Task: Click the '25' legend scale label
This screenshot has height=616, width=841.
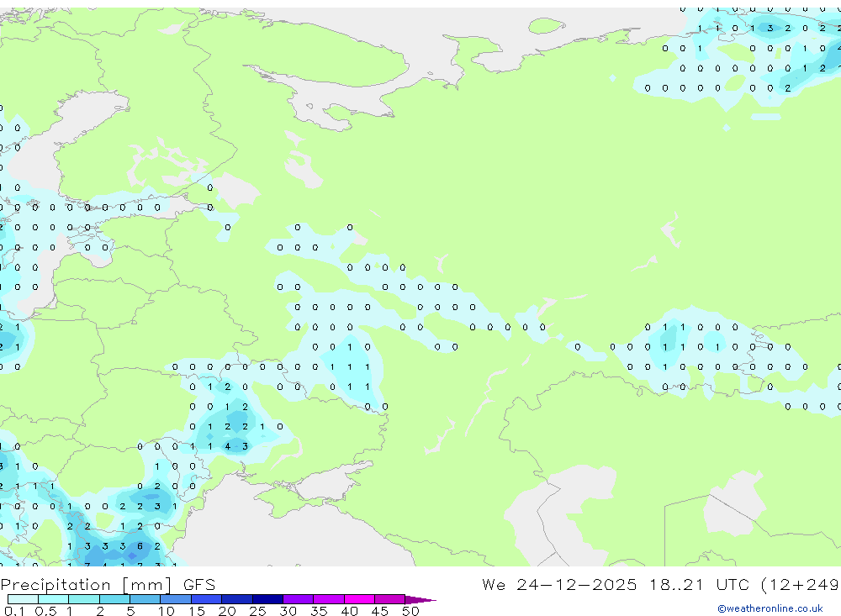Action: (257, 611)
